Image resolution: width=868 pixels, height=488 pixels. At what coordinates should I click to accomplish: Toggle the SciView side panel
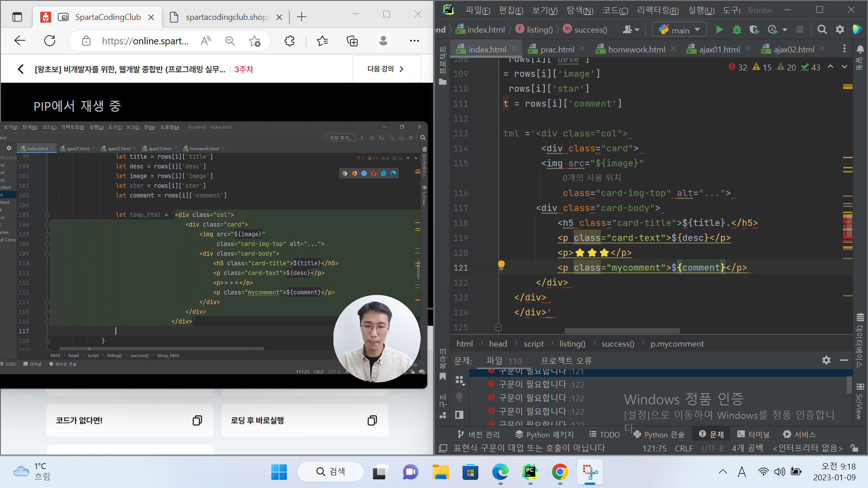point(860,402)
